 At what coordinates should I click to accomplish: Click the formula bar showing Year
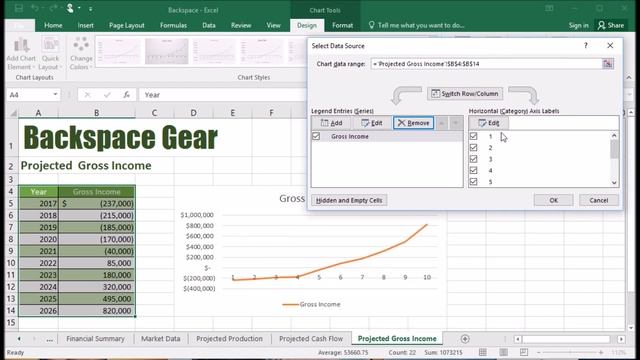222,95
